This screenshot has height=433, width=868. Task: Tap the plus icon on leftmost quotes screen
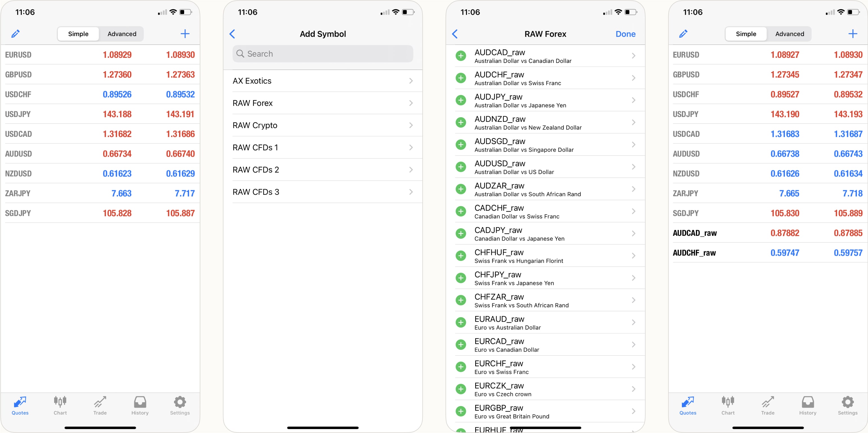point(185,34)
